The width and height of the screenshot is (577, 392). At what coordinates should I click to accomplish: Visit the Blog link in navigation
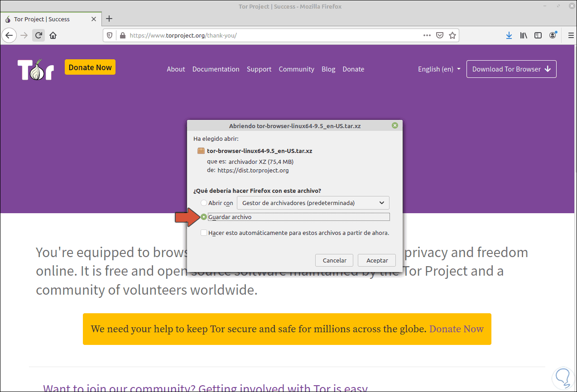click(328, 69)
